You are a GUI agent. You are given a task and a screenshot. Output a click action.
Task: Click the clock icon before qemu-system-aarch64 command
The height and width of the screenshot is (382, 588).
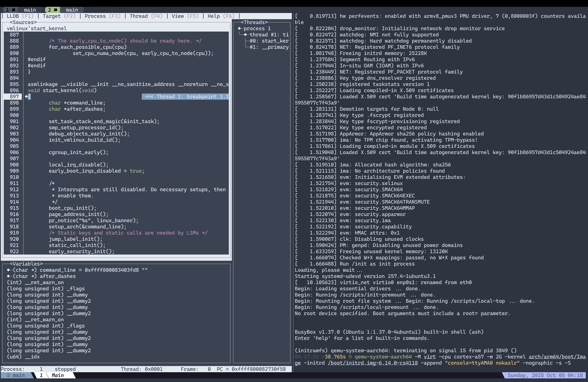coord(350,357)
